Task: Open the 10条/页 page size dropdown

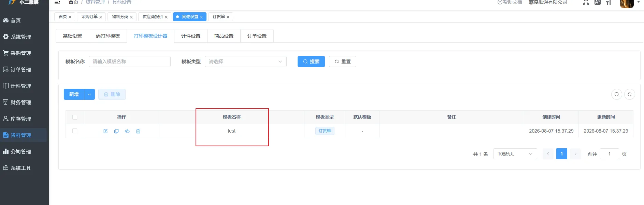Action: pos(515,154)
